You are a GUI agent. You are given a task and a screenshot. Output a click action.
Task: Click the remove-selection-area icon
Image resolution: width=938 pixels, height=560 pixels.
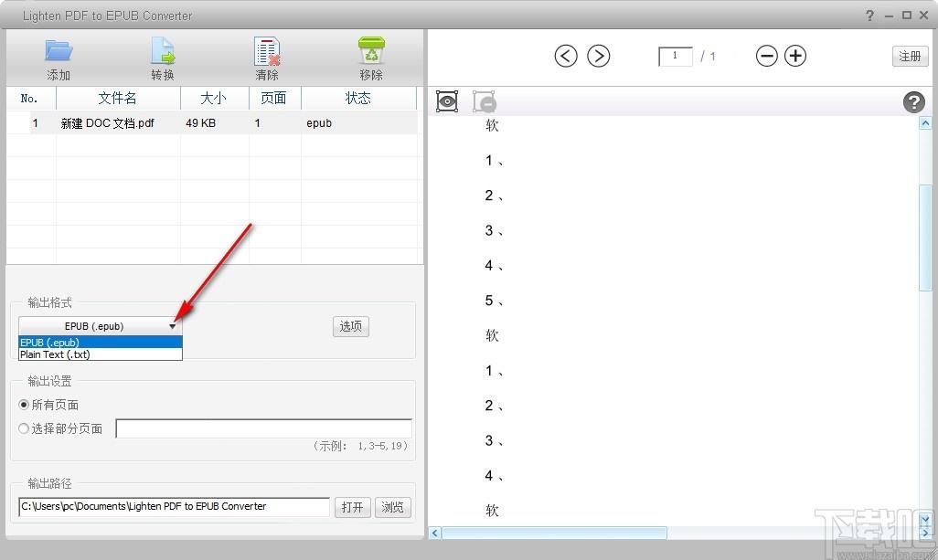pyautogui.click(x=484, y=101)
